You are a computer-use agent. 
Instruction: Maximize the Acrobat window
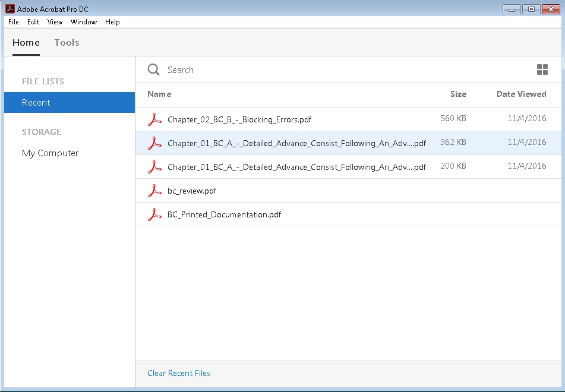pos(531,10)
